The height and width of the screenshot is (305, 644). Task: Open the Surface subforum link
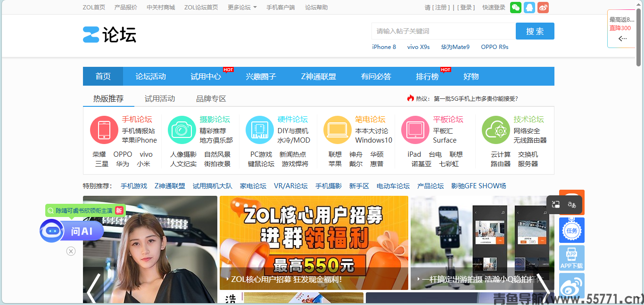445,140
